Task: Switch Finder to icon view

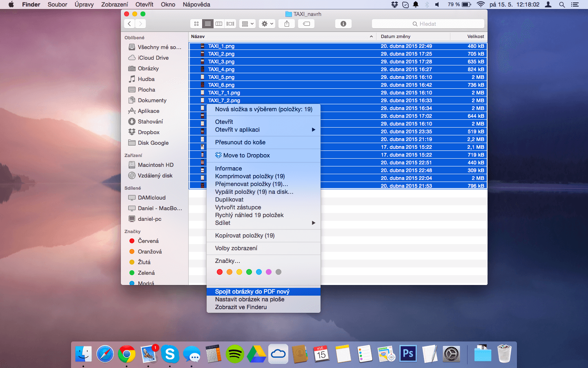Action: click(x=196, y=24)
